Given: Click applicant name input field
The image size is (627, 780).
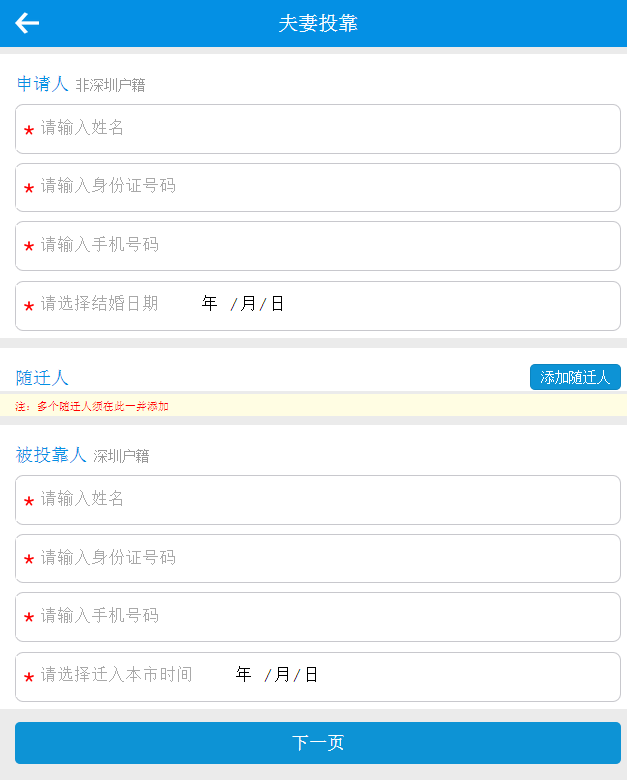Looking at the screenshot, I should 318,129.
